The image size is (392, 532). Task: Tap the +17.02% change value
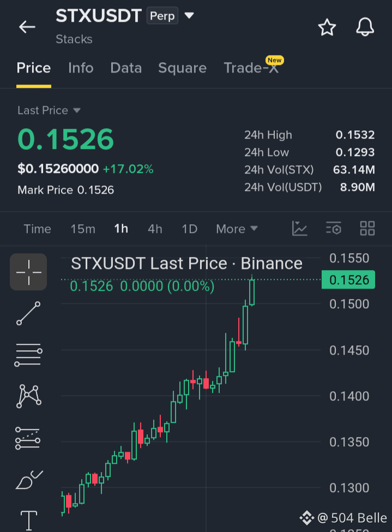click(x=128, y=169)
